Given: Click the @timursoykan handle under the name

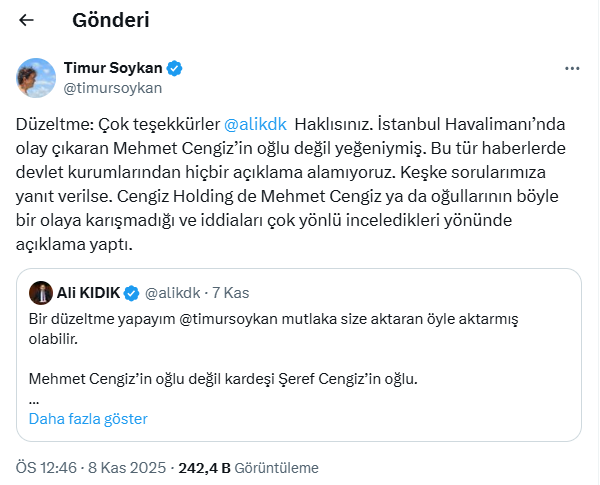Looking at the screenshot, I should click(x=113, y=88).
